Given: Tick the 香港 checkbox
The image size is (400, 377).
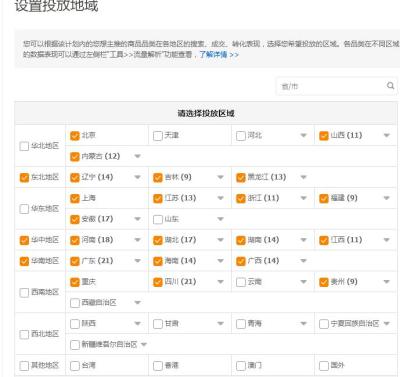Looking at the screenshot, I should click(x=158, y=366).
